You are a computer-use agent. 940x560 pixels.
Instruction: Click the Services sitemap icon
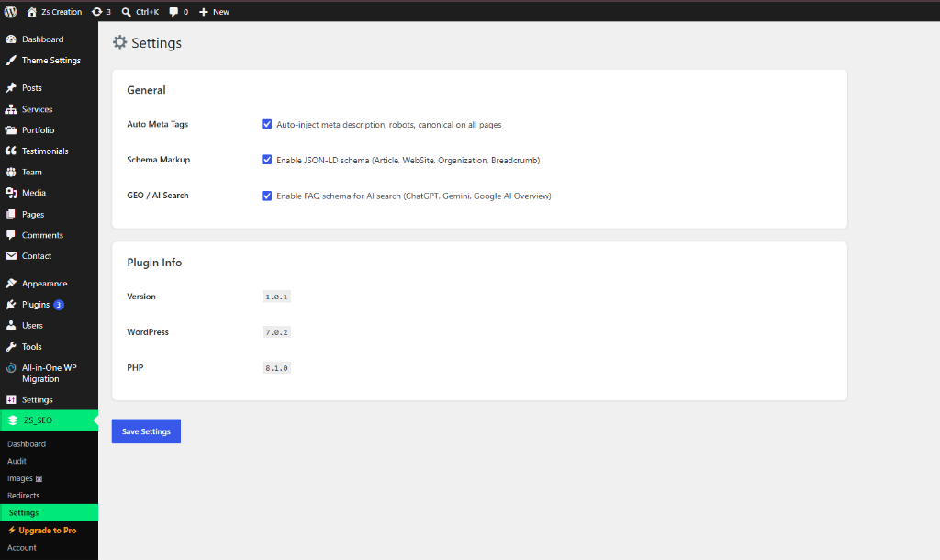point(11,109)
